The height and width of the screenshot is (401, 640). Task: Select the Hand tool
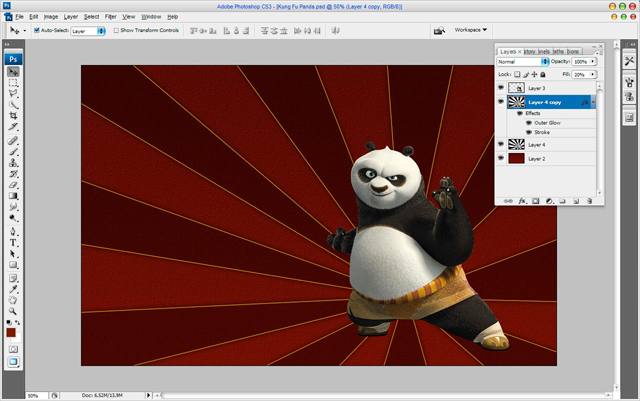13,300
